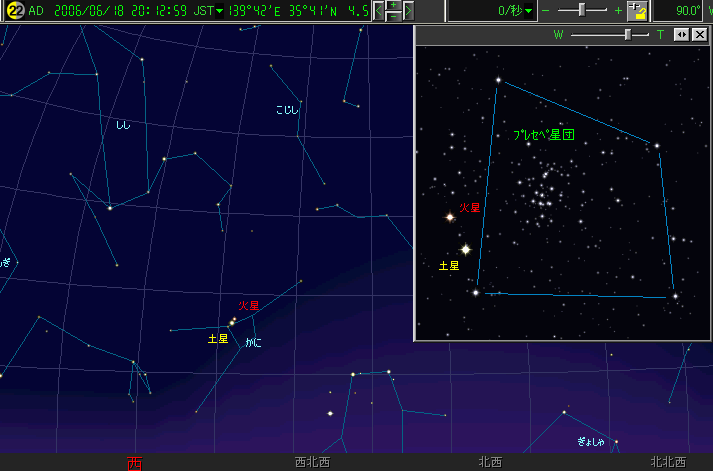Click the 土星 label in main sky map

[217, 339]
